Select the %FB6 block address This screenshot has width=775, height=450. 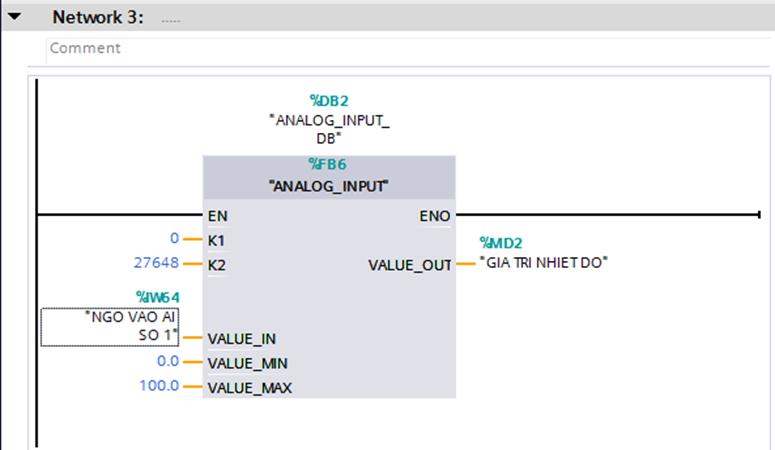[x=329, y=165]
